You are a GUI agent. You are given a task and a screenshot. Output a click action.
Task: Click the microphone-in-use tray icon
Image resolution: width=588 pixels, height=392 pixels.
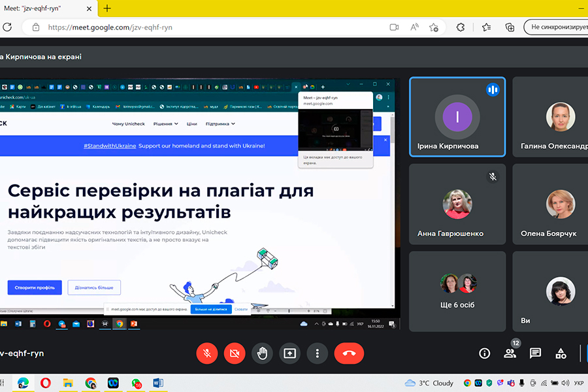[521, 383]
